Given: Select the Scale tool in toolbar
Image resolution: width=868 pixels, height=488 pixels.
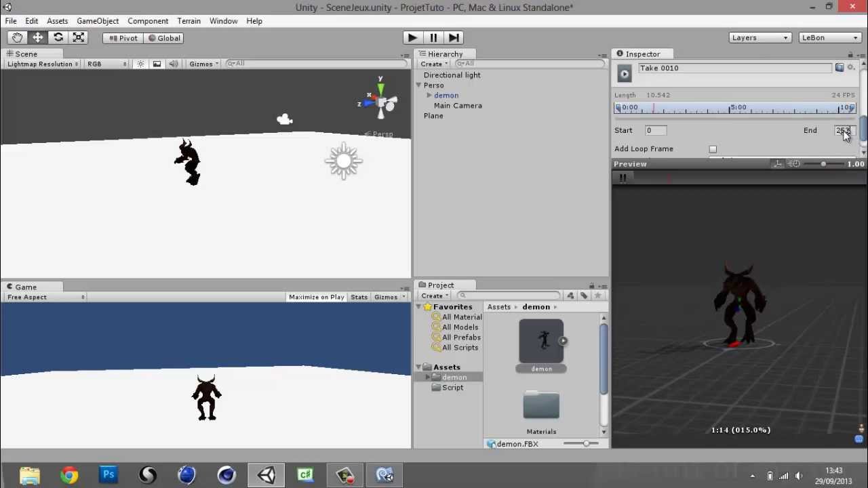Looking at the screenshot, I should pos(79,38).
